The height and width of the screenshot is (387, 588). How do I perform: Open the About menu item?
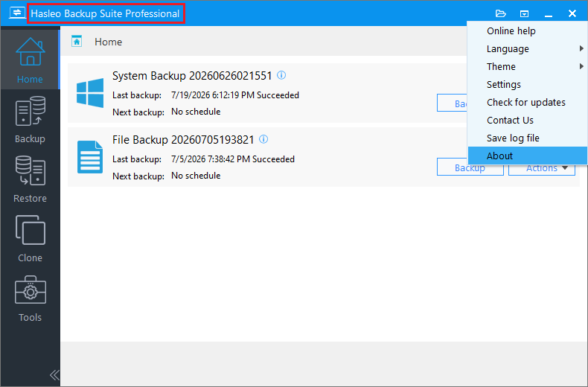(x=527, y=156)
